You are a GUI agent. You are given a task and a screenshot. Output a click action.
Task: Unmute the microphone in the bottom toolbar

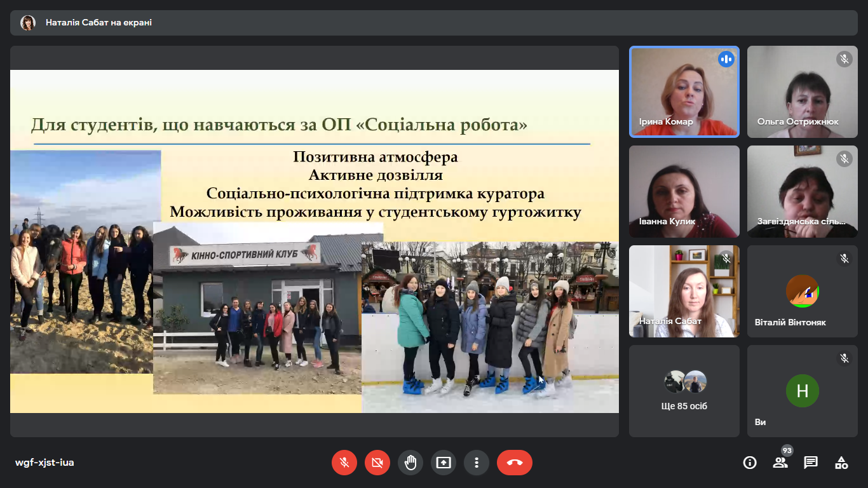(344, 463)
